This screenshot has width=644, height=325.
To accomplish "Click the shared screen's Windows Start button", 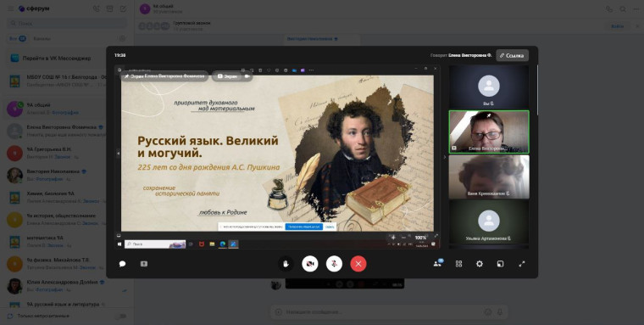I will pyautogui.click(x=119, y=244).
